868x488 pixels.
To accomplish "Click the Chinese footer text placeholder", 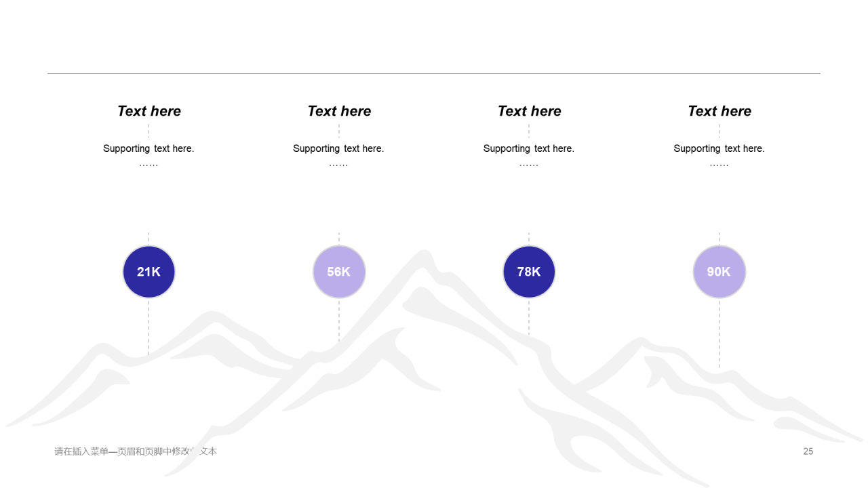I will point(136,451).
